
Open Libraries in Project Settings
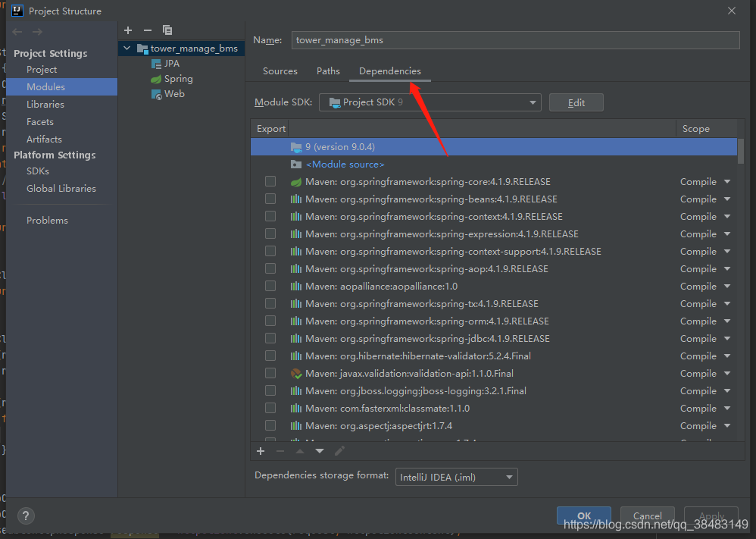(45, 104)
